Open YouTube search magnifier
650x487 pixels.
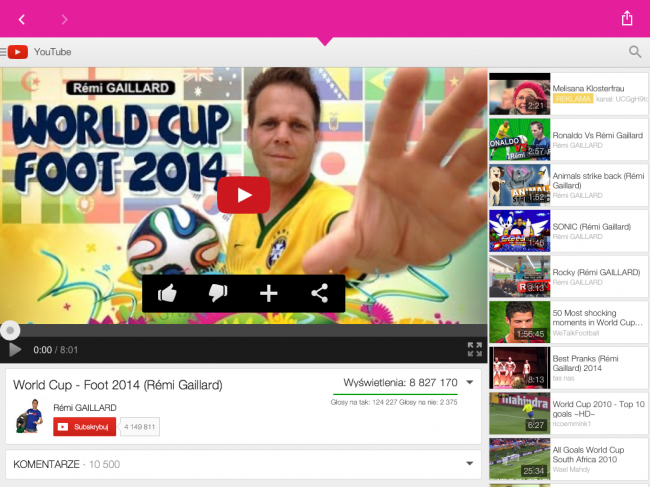pyautogui.click(x=635, y=52)
